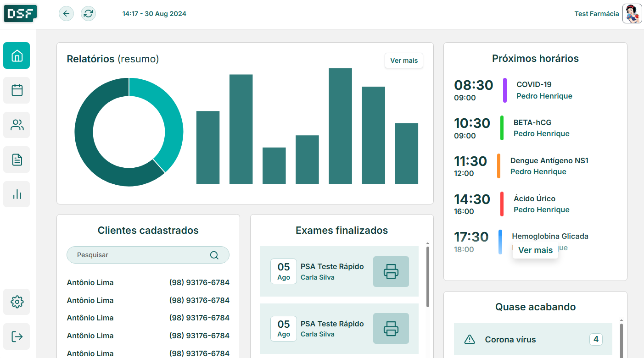The height and width of the screenshot is (358, 644).
Task: Select the Corona vírus low-stock item
Action: click(532, 340)
